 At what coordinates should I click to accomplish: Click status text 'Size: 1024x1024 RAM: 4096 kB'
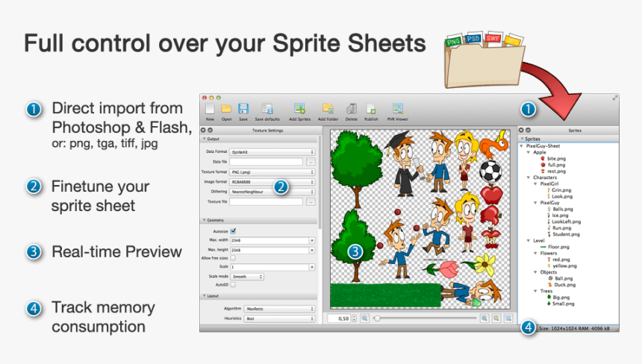pos(574,328)
